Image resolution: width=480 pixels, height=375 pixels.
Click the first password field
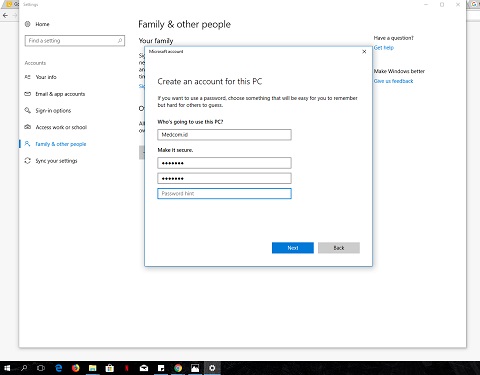[224, 163]
